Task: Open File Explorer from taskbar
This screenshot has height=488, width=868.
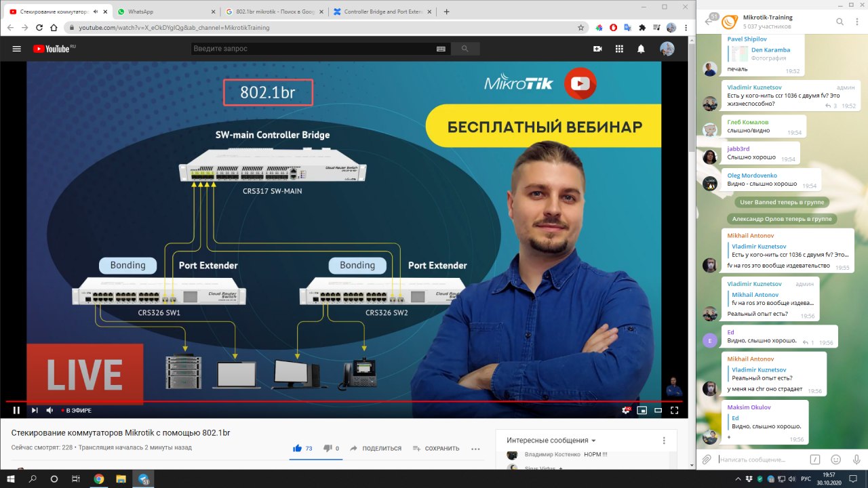Action: point(121,479)
